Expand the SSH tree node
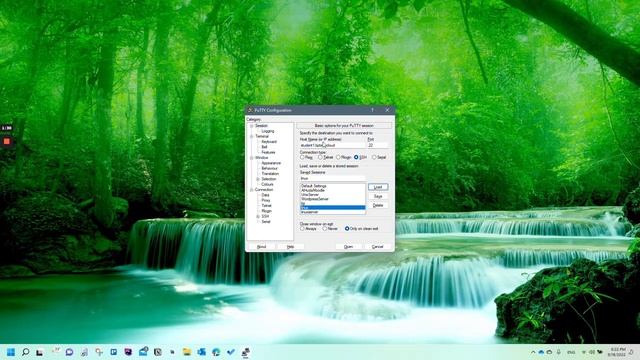This screenshot has width=640, height=360. point(258,216)
